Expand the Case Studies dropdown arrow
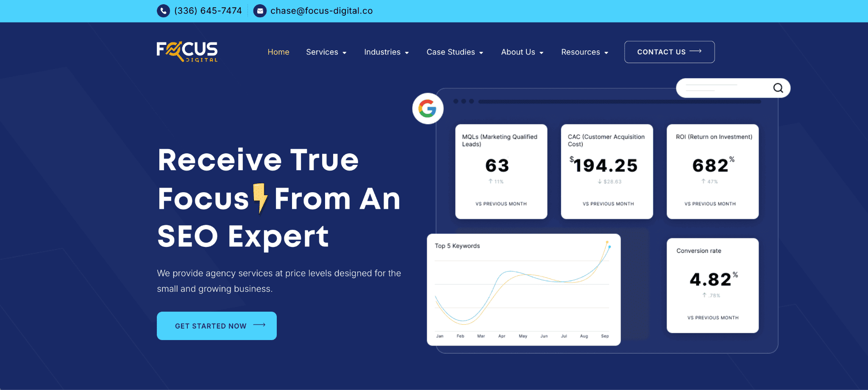868x390 pixels. point(481,53)
